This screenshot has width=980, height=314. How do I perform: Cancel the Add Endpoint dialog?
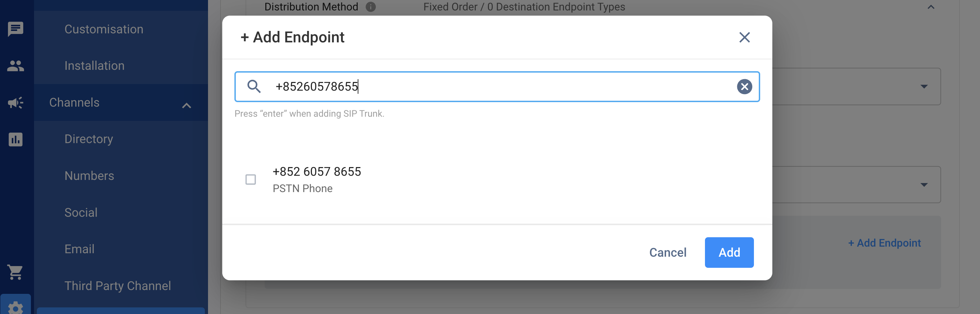pos(668,252)
